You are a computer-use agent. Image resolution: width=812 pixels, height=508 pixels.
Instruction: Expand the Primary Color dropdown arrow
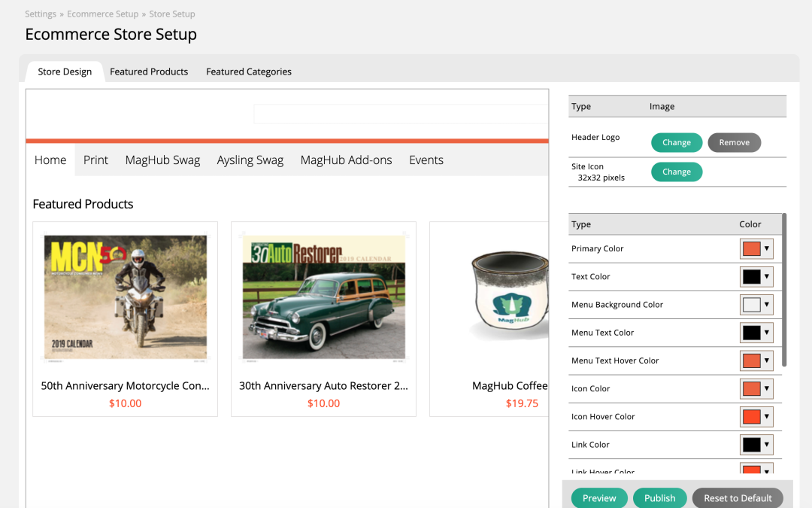[767, 249]
